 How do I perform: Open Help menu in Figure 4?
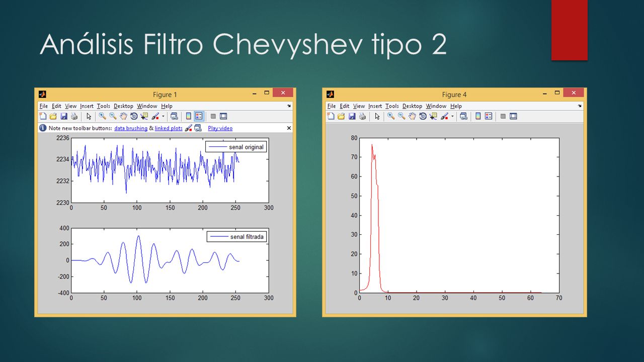tap(456, 106)
